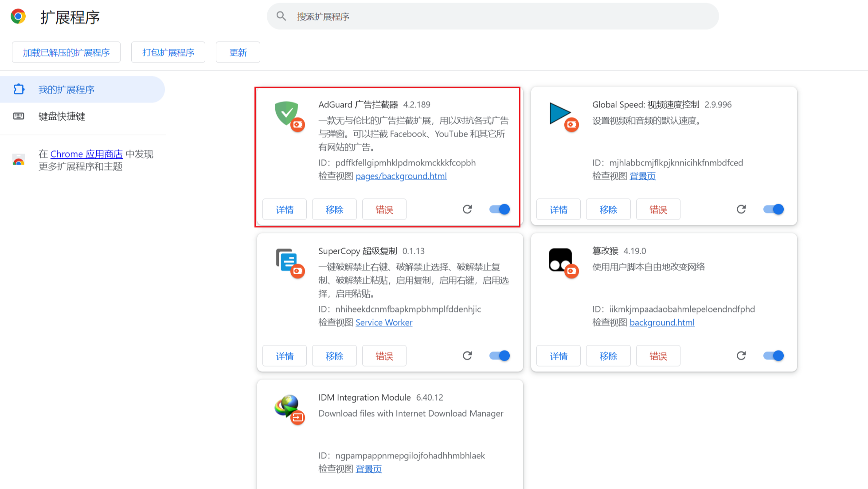
Task: Open AdGuard pages/background.html link
Action: (x=401, y=176)
